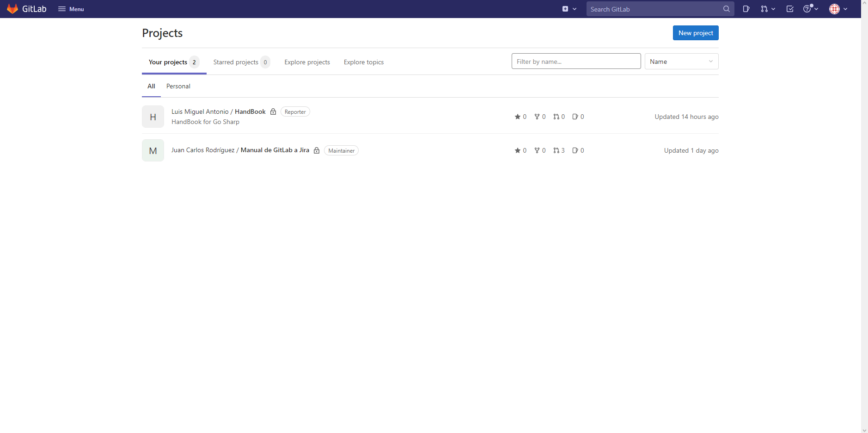Click the Updated 1 day ago text
Image resolution: width=868 pixels, height=433 pixels.
691,150
